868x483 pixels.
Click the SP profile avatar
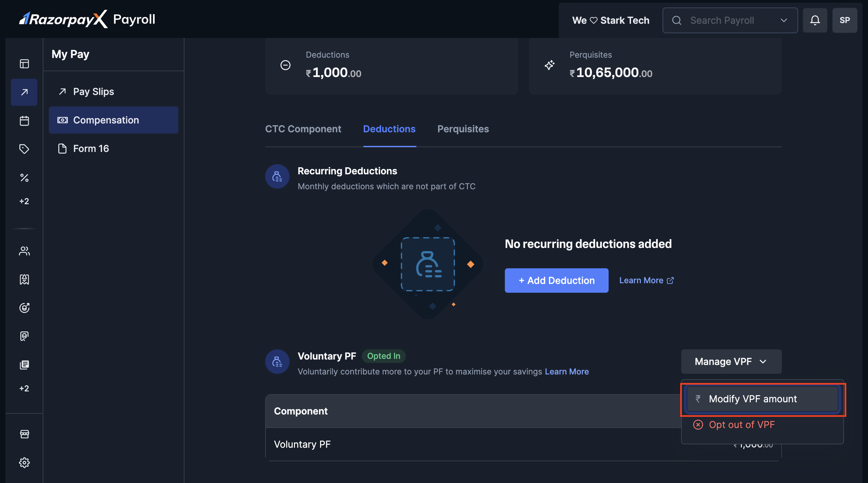click(x=845, y=20)
